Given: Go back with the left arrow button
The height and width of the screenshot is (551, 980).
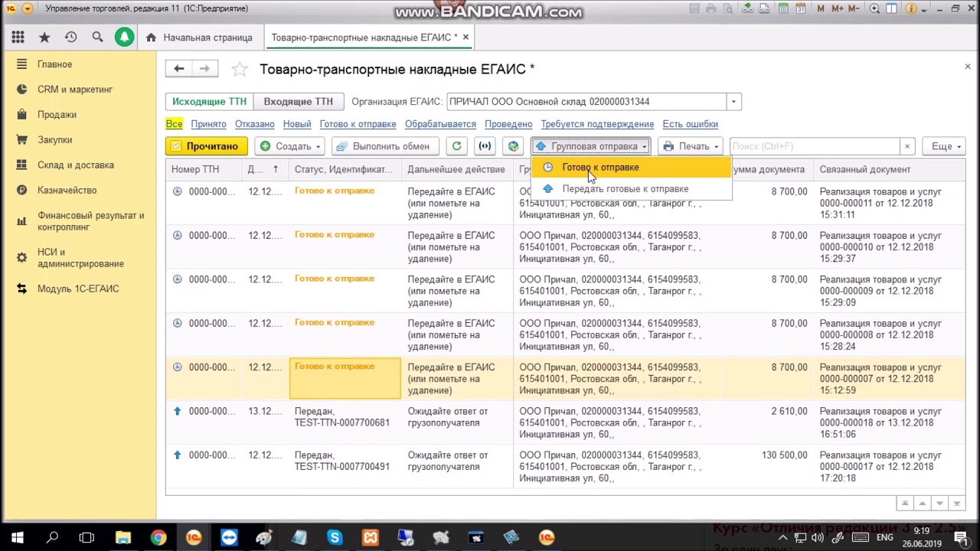Looking at the screenshot, I should 178,69.
